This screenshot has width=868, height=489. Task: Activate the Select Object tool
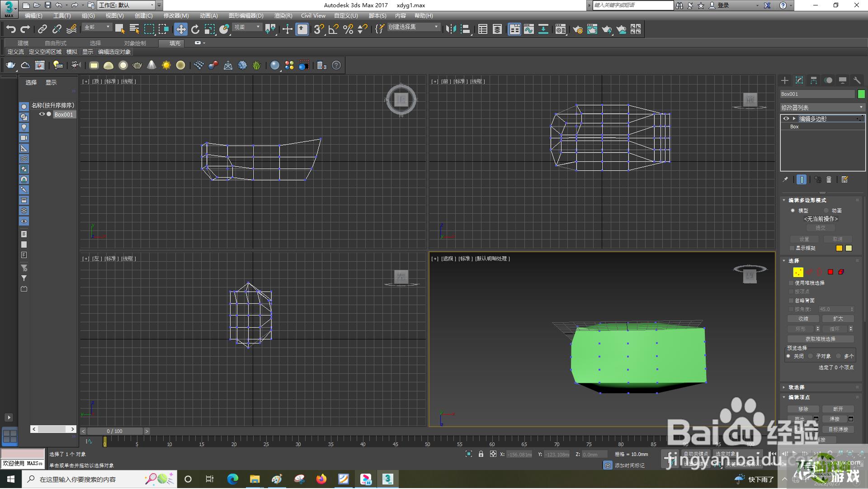coord(120,29)
